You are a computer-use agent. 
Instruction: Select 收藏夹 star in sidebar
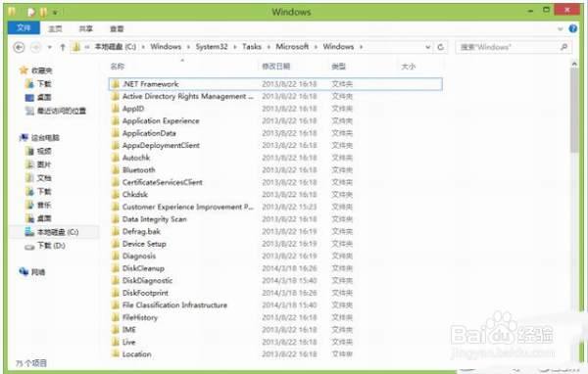tap(24, 70)
